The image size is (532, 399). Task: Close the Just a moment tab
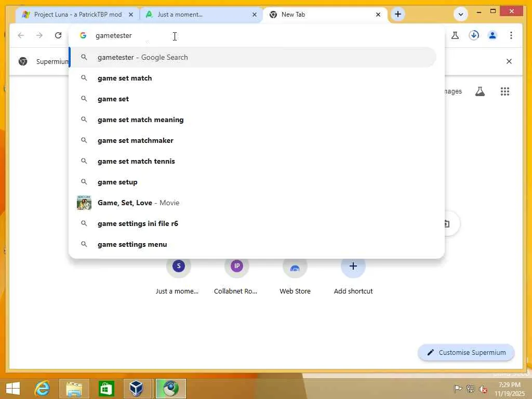point(255,15)
